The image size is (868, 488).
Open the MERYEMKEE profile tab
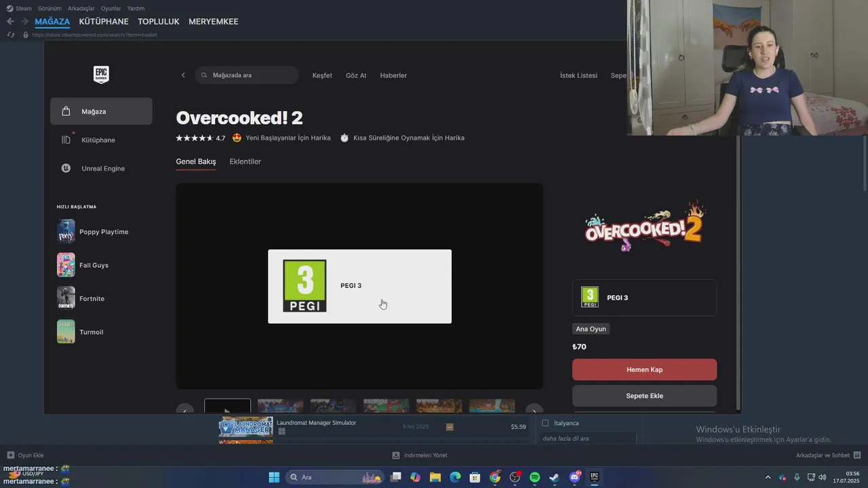(x=214, y=22)
